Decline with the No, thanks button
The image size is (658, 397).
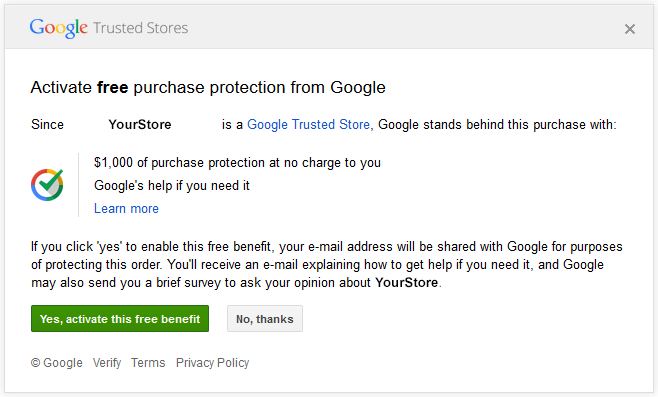265,319
